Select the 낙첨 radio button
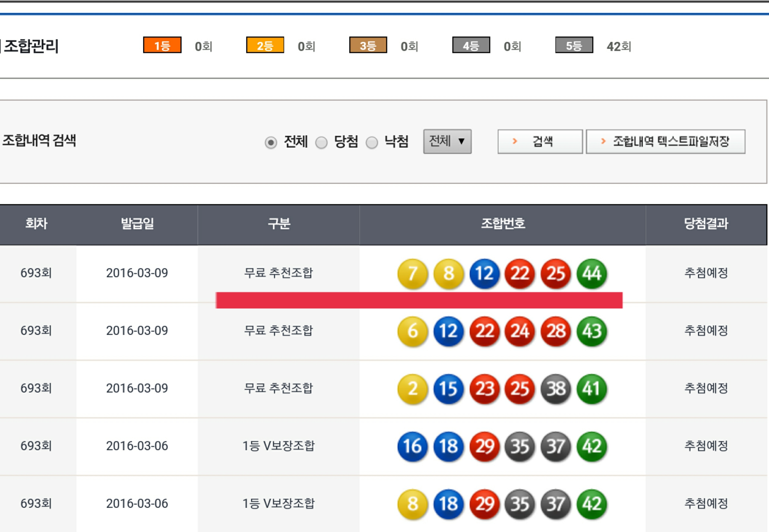This screenshot has width=769, height=532. 372,143
